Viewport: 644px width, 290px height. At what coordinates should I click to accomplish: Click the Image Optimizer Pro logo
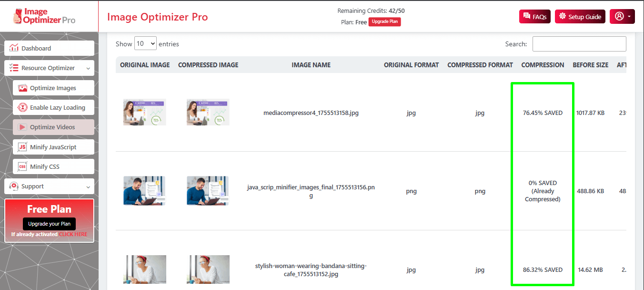pyautogui.click(x=44, y=16)
